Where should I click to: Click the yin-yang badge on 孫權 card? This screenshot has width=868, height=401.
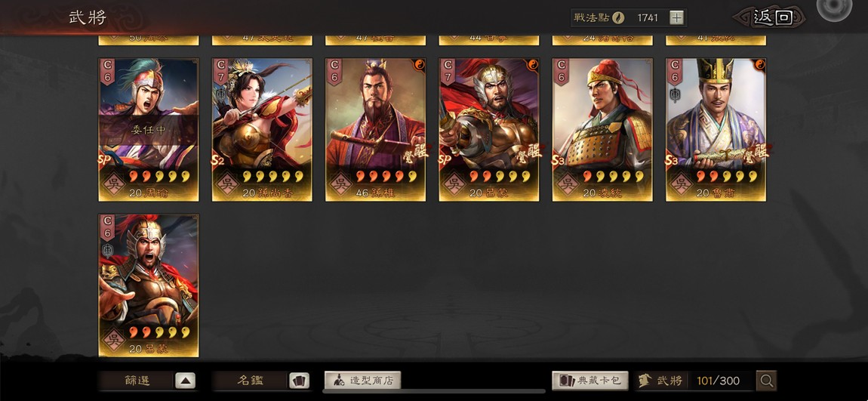click(419, 64)
